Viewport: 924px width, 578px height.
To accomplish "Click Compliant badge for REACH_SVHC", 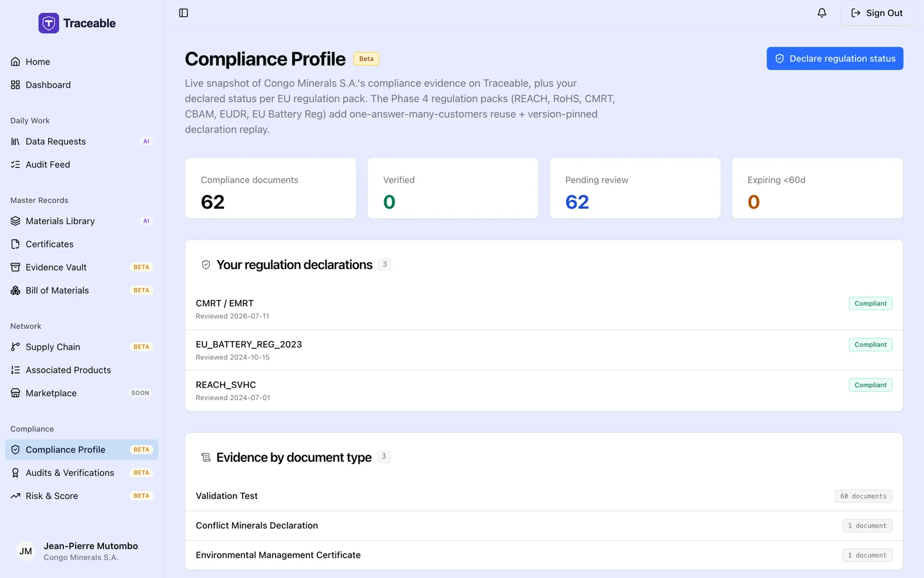I will (871, 385).
